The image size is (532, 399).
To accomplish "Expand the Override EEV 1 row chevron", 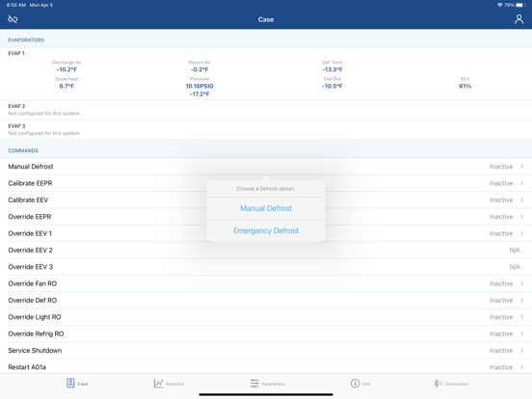I will click(x=521, y=233).
